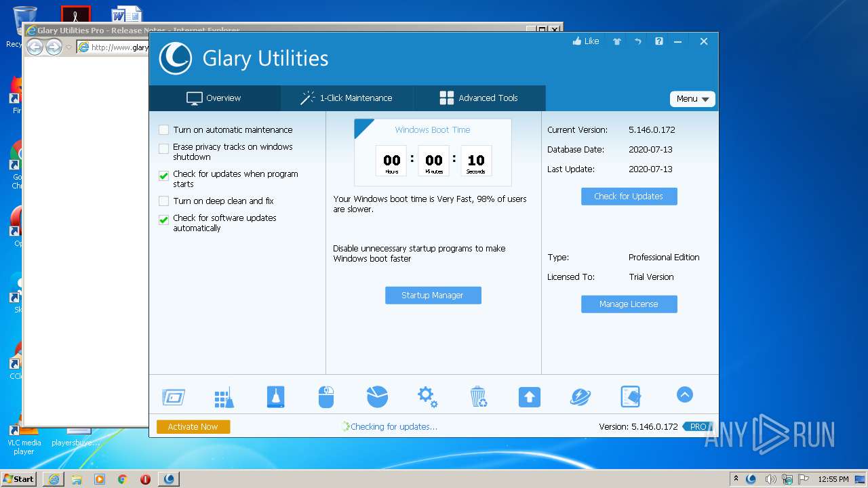Switch to the 1-Click Maintenance tab
This screenshot has width=868, height=488.
click(x=347, y=98)
